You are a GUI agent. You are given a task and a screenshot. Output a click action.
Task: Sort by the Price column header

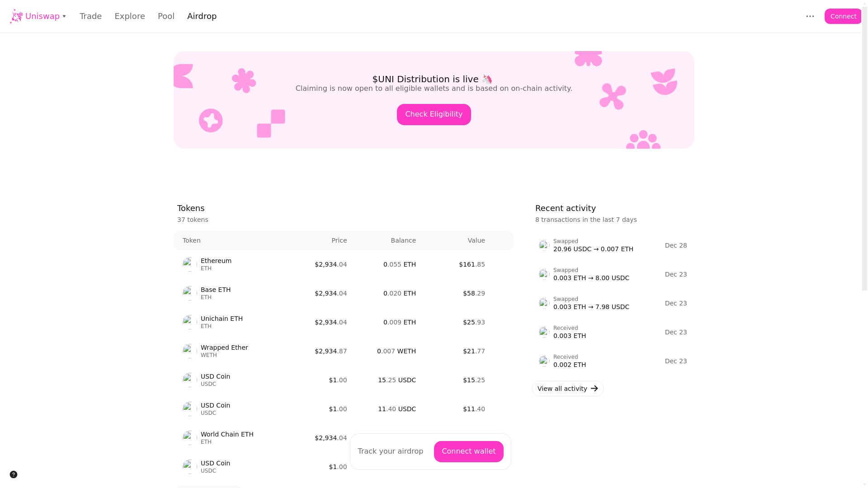(x=339, y=240)
